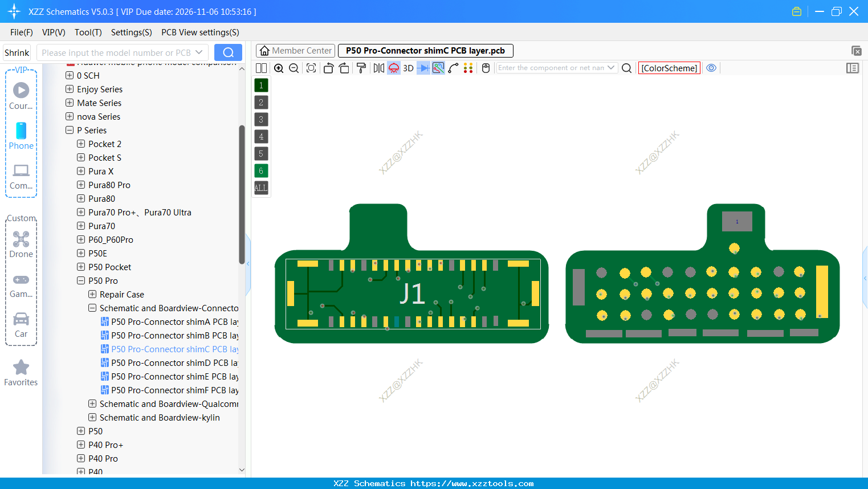This screenshot has width=868, height=489.
Task: Activate the mirror flip tool
Action: coord(378,68)
